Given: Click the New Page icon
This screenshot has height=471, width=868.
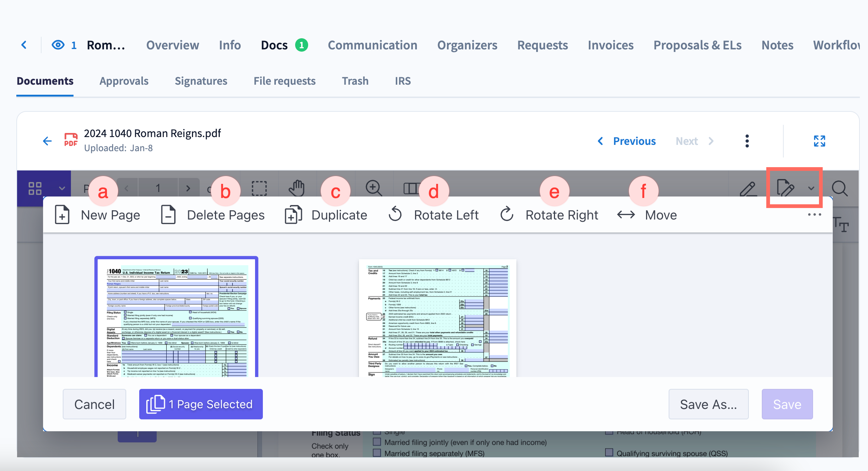Looking at the screenshot, I should click(62, 215).
